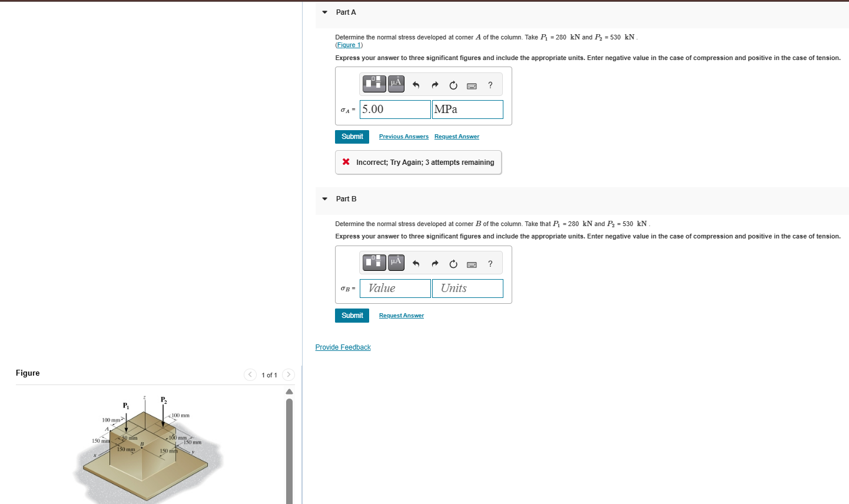Submit the Part A answer
The height and width of the screenshot is (504, 849).
pyautogui.click(x=351, y=136)
